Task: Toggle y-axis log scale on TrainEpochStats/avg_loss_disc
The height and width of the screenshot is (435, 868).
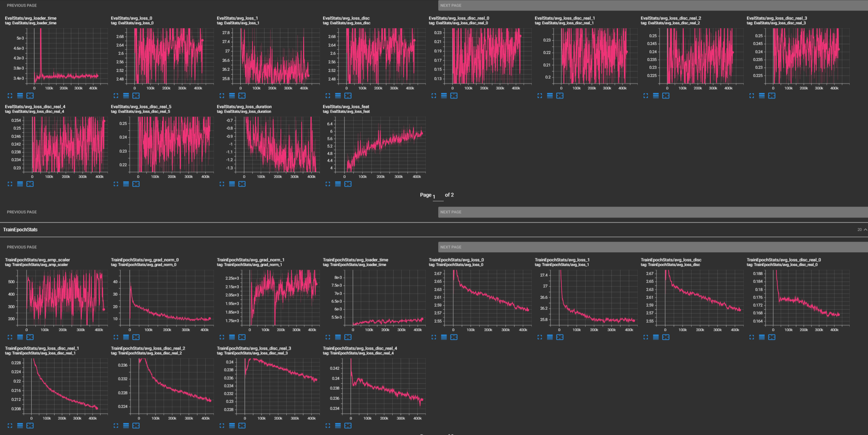Action: pyautogui.click(x=656, y=337)
